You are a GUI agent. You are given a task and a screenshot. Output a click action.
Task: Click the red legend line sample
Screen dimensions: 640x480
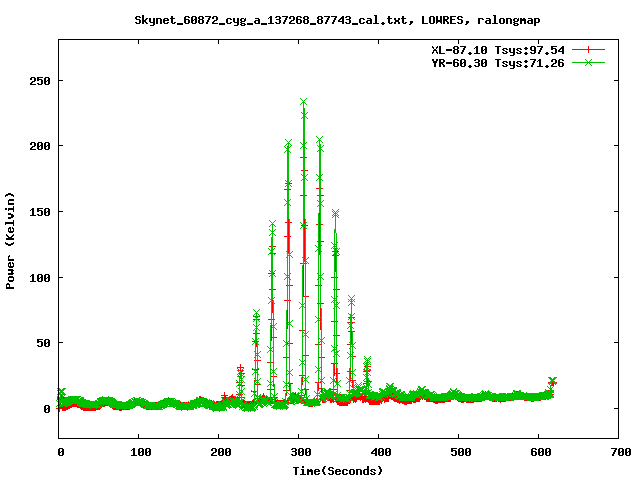[x=588, y=50]
